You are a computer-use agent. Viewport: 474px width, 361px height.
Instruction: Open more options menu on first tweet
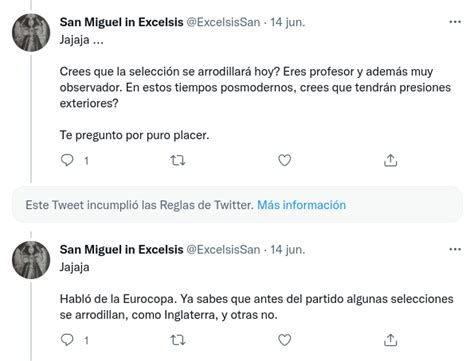[455, 22]
